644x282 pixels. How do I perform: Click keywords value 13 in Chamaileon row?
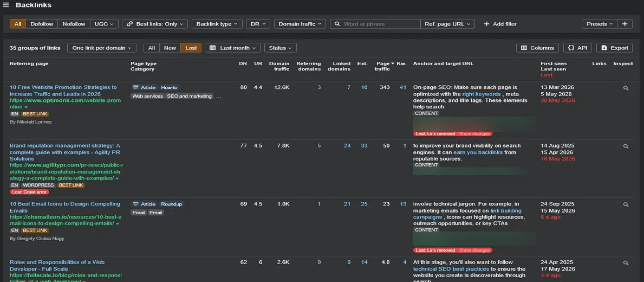click(404, 204)
